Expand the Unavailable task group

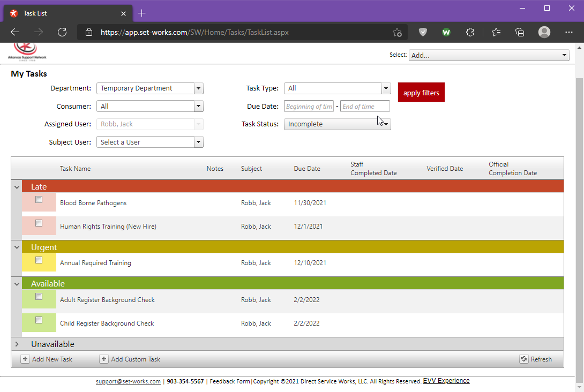[x=17, y=344]
